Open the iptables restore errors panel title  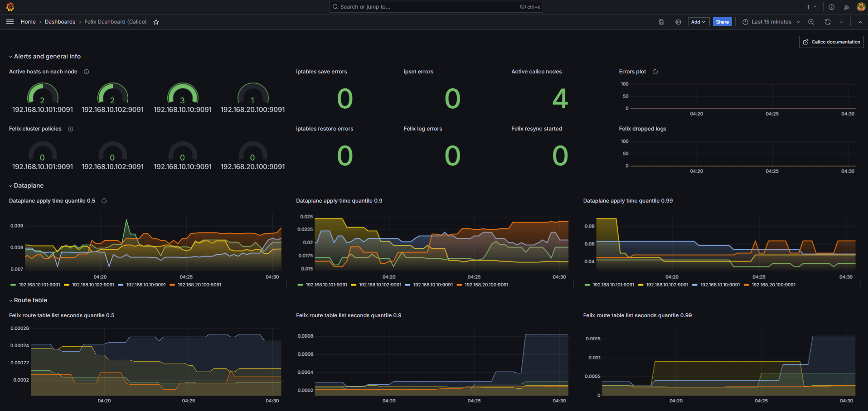pyautogui.click(x=325, y=129)
